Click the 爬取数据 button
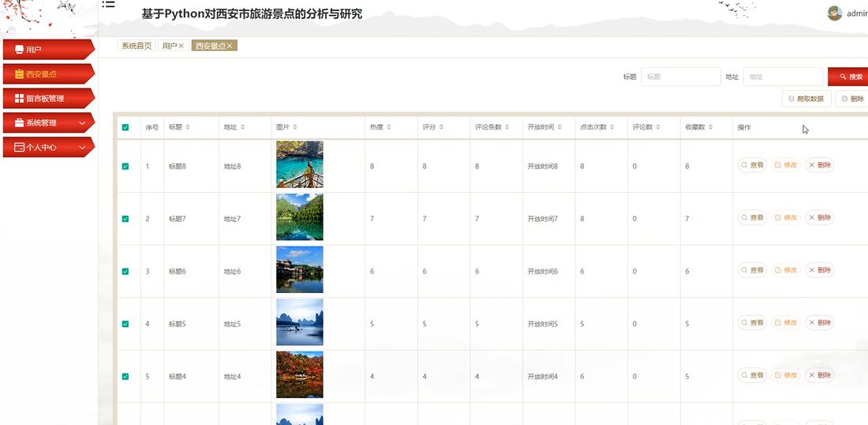The image size is (868, 425). 806,99
